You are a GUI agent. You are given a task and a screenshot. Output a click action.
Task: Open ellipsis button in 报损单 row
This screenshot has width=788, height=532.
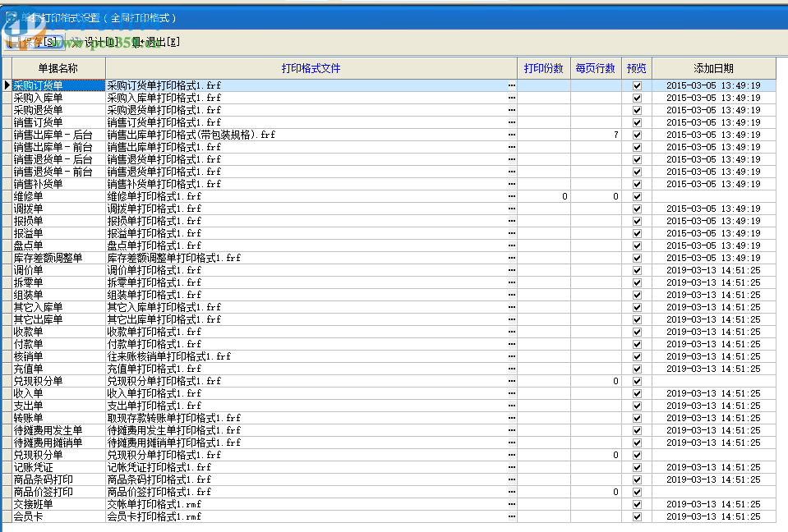(x=512, y=221)
